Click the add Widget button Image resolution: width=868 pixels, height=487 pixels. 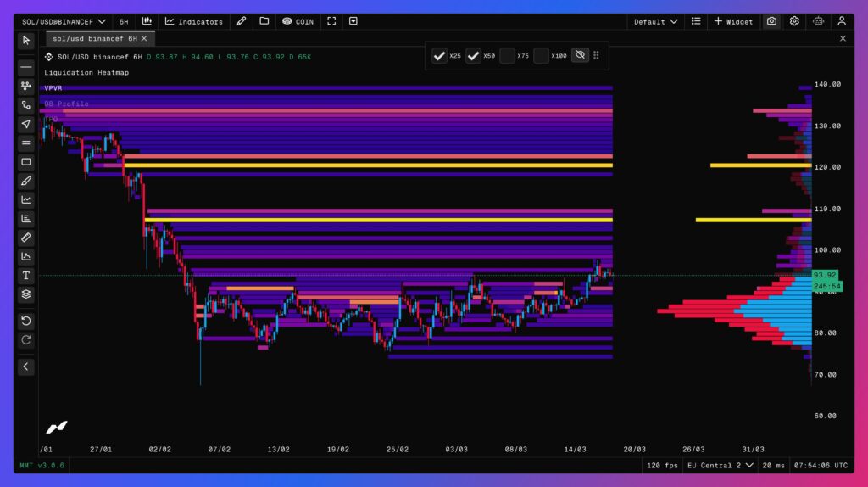(733, 21)
